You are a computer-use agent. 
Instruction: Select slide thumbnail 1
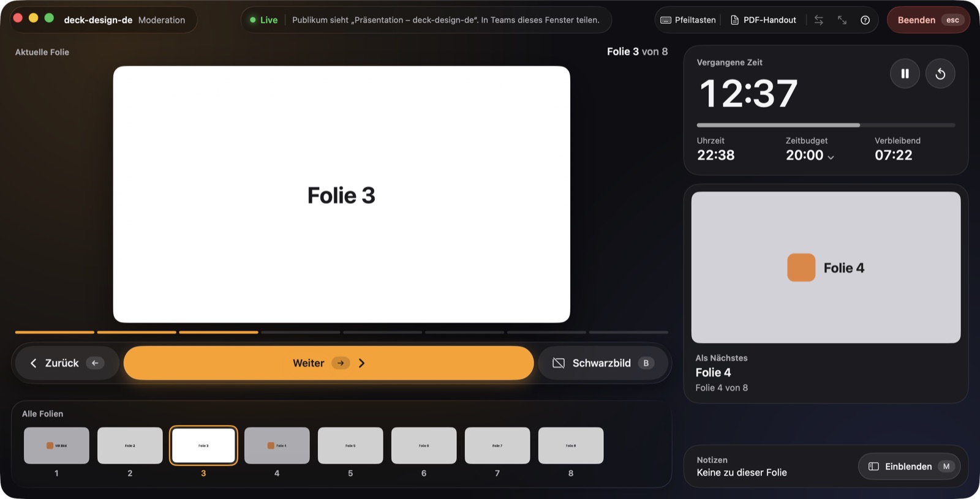click(x=56, y=445)
